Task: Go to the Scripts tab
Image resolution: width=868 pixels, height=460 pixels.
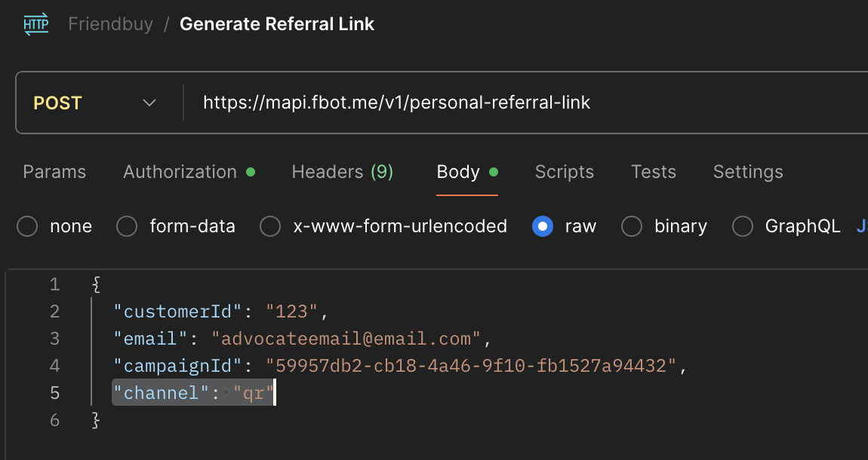Action: coord(565,172)
